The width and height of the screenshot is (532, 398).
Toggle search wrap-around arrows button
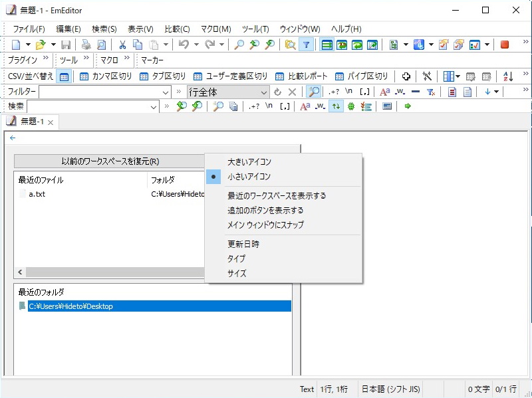[336, 106]
